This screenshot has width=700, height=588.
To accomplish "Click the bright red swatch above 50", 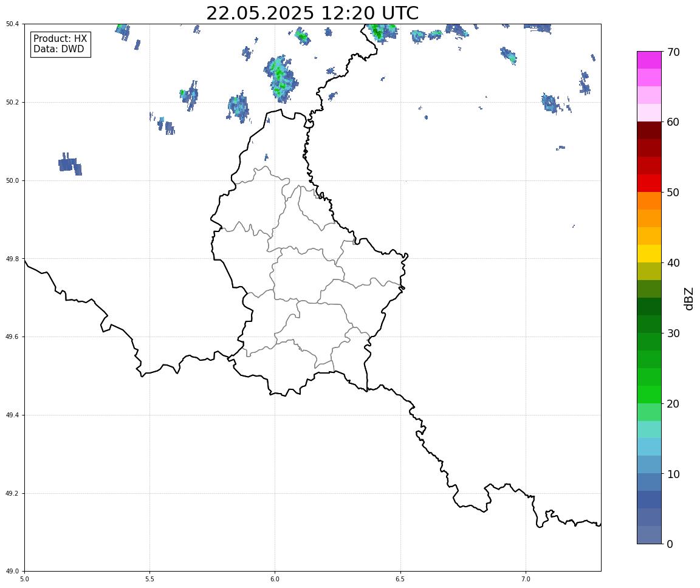I will pyautogui.click(x=649, y=183).
